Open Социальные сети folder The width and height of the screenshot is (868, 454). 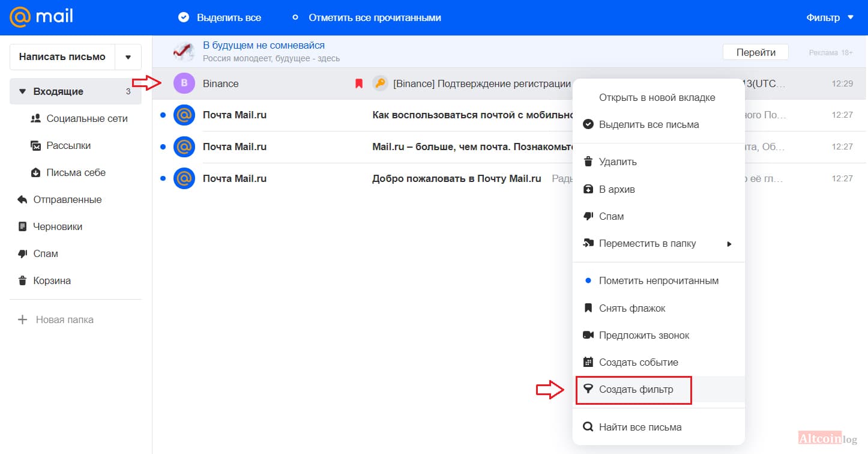pyautogui.click(x=76, y=119)
